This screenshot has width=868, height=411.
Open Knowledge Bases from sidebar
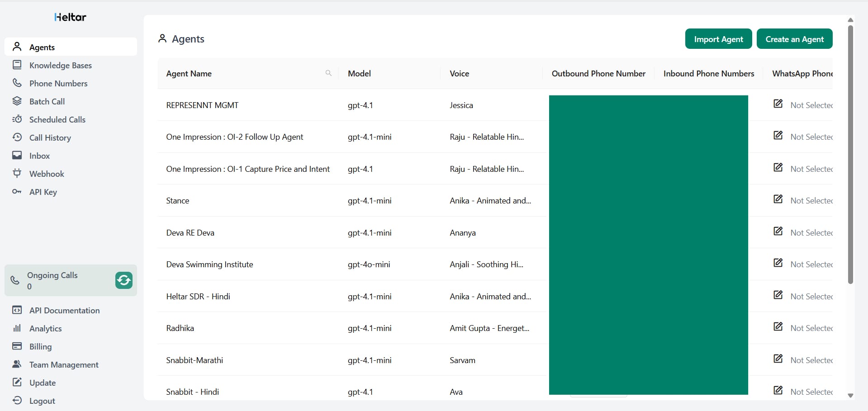coord(60,66)
